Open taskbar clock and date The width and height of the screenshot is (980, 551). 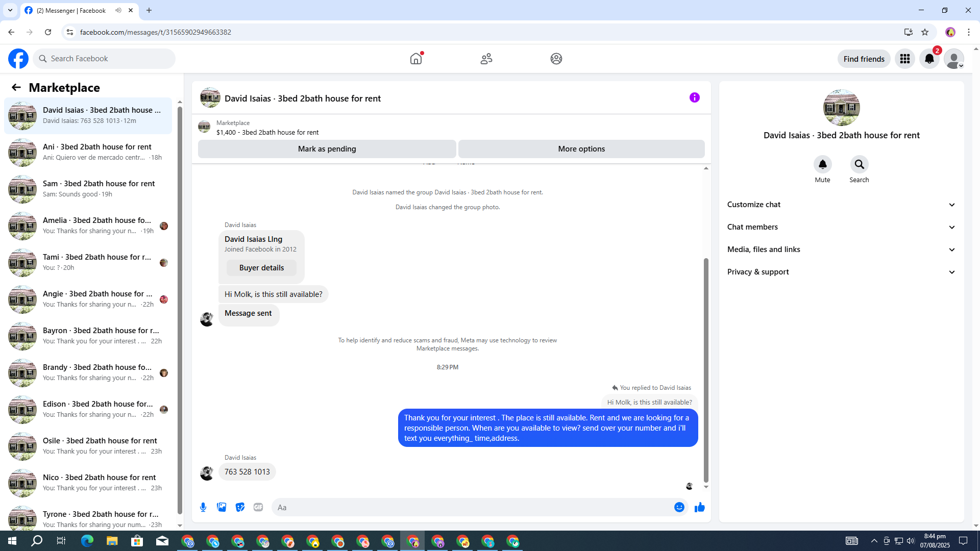(935, 541)
